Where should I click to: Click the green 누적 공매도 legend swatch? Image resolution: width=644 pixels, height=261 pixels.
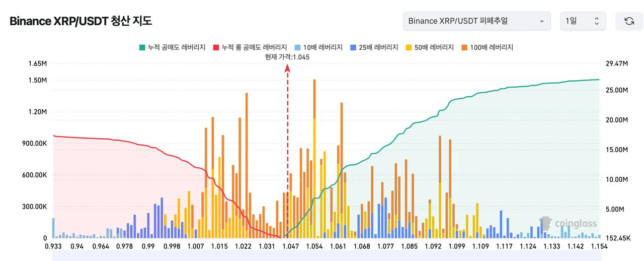142,47
